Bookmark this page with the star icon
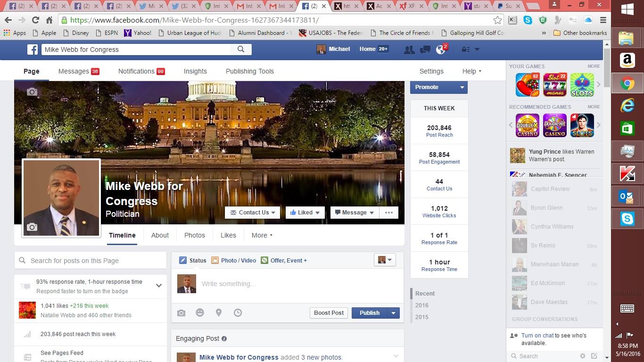This screenshot has height=362, width=644. (497, 20)
